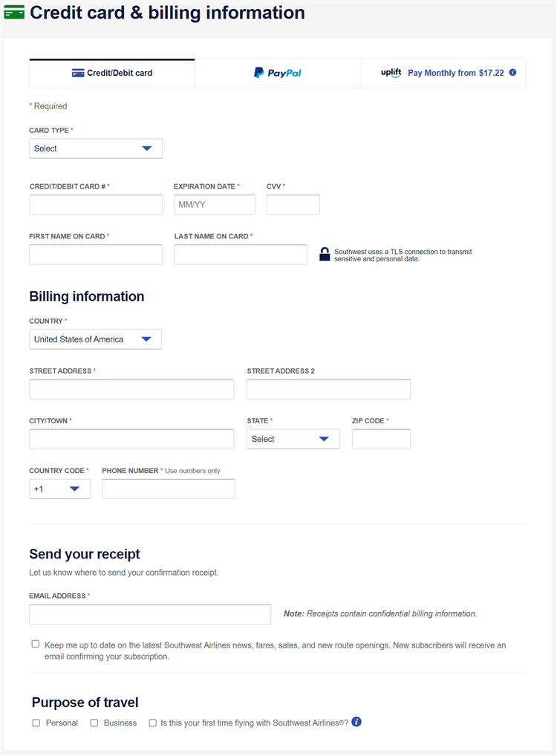This screenshot has width=557, height=756.
Task: Enable the first time flying Southwest checkbox
Action: (153, 723)
